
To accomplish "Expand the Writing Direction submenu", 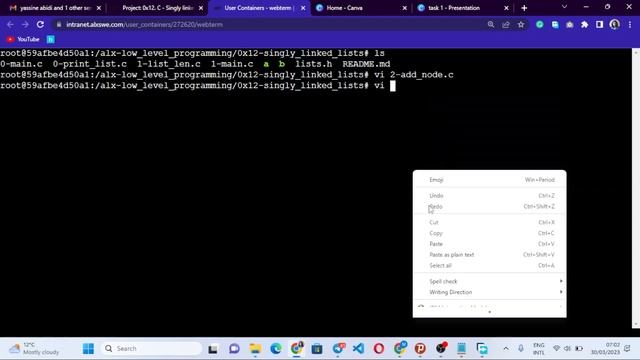I will (x=489, y=292).
